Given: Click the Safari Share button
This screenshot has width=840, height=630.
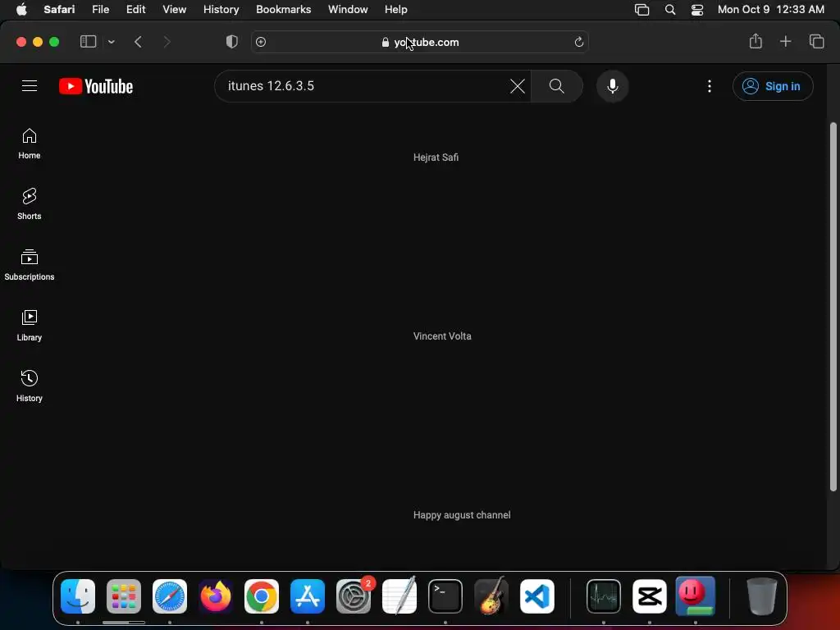Looking at the screenshot, I should tap(756, 41).
